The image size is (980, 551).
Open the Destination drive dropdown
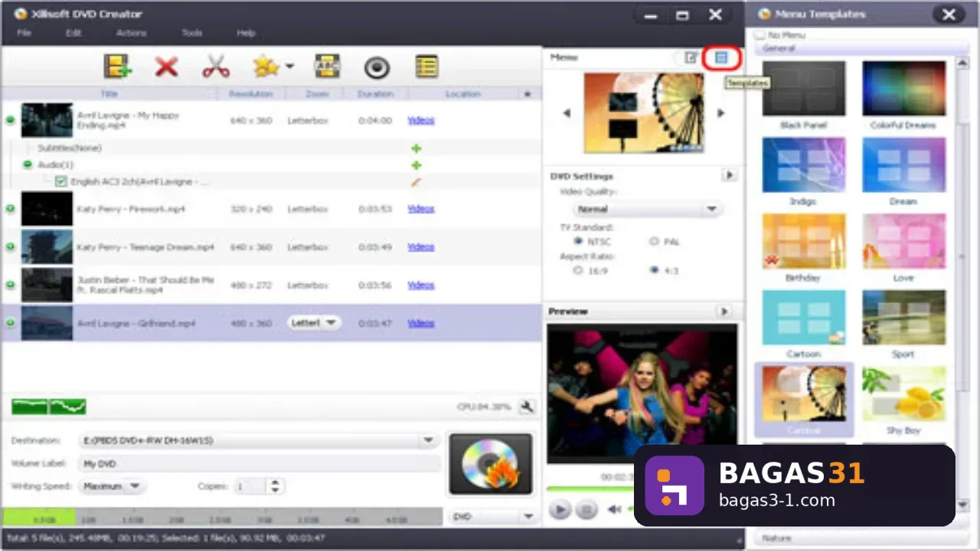pos(259,441)
